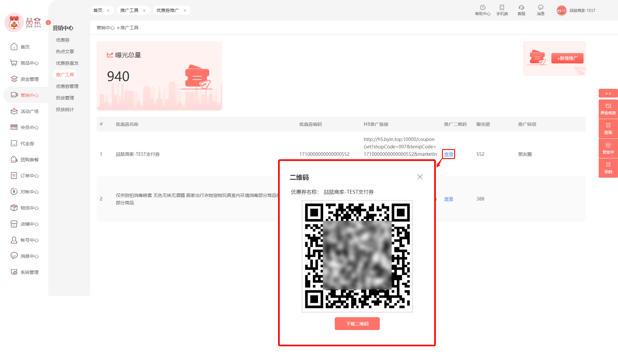Select 热点文章 submenu item

pos(65,51)
